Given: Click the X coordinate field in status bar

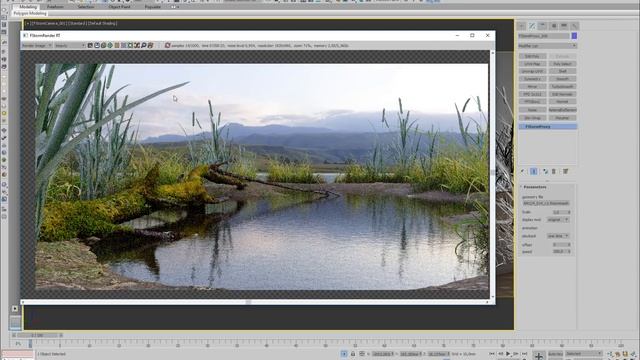Looking at the screenshot, I should (x=382, y=354).
